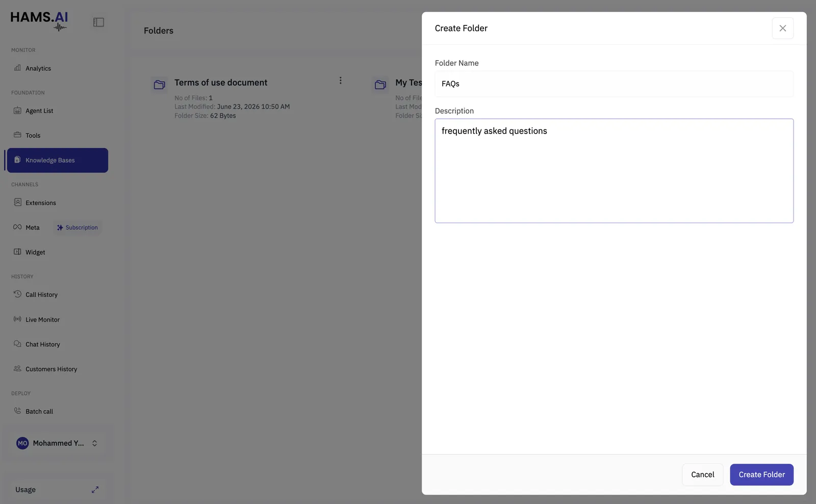
Task: Click the Call History clock icon
Action: pyautogui.click(x=17, y=294)
